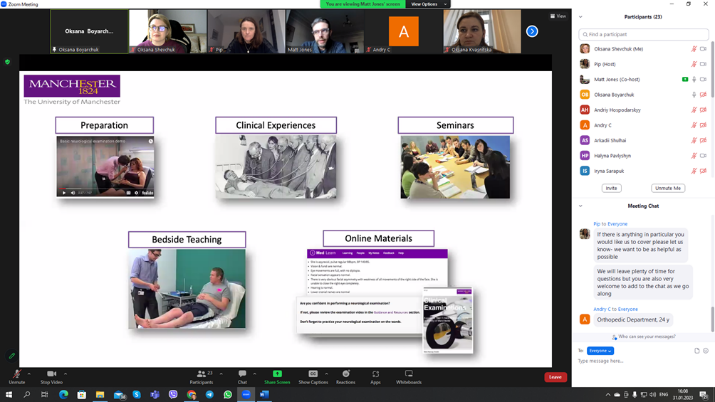Toggle Unmute microphone in meeting toolbar
The width and height of the screenshot is (715, 402).
coord(17,375)
